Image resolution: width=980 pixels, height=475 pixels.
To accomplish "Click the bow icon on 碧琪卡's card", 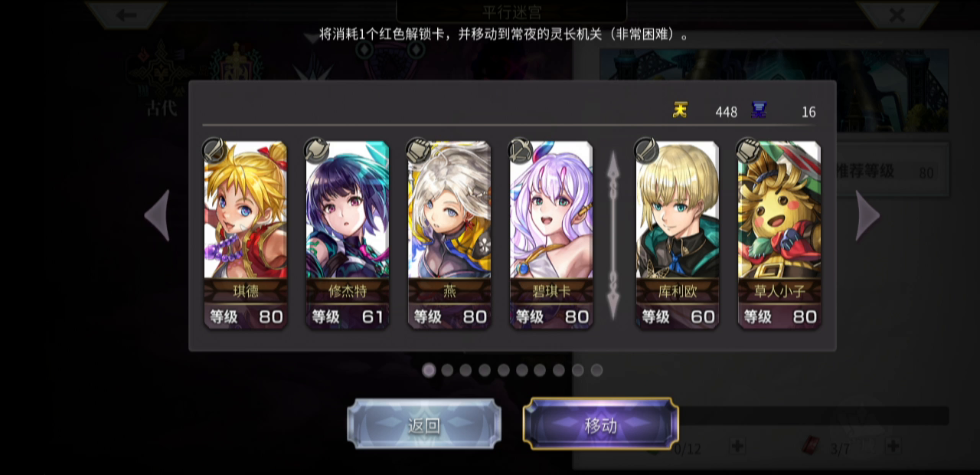I will click(521, 150).
